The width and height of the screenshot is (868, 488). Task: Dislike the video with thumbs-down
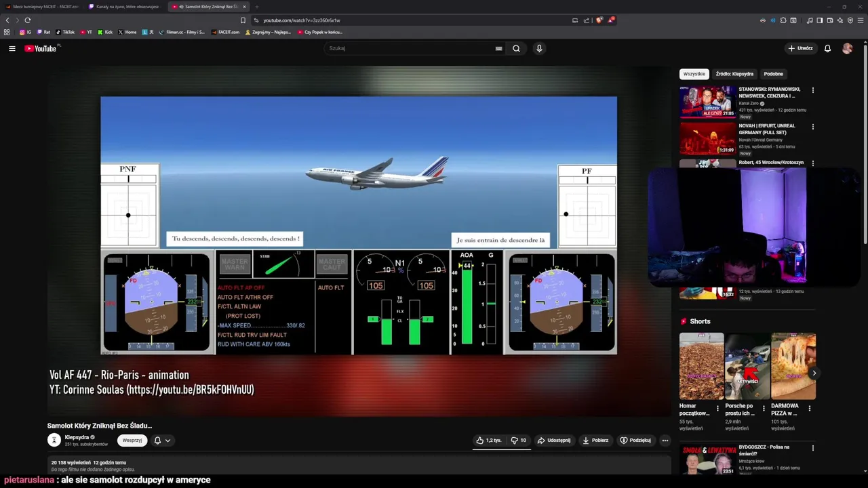coord(519,440)
